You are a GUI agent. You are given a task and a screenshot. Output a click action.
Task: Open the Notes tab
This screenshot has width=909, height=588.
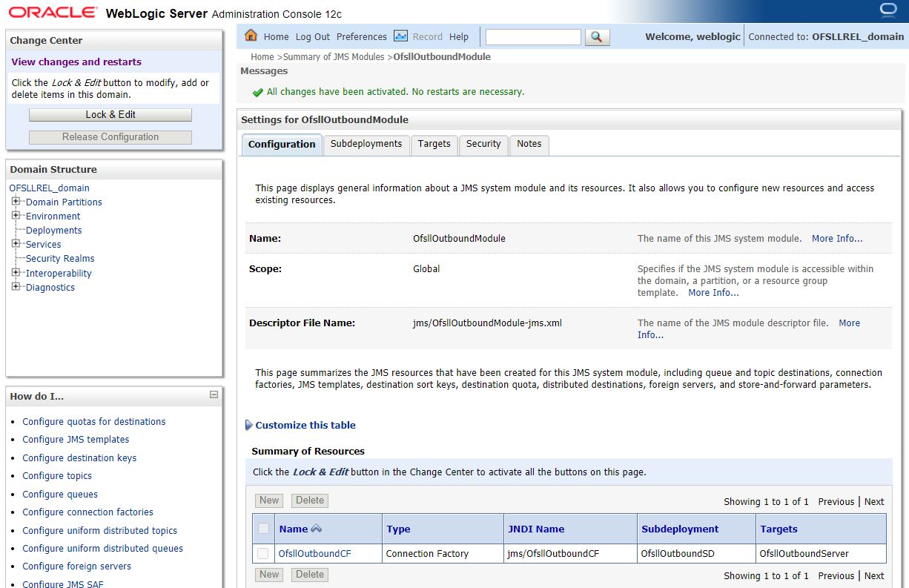coord(529,144)
